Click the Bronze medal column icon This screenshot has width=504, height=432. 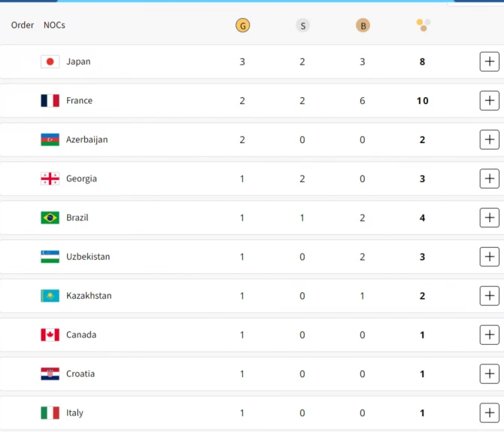click(x=363, y=26)
